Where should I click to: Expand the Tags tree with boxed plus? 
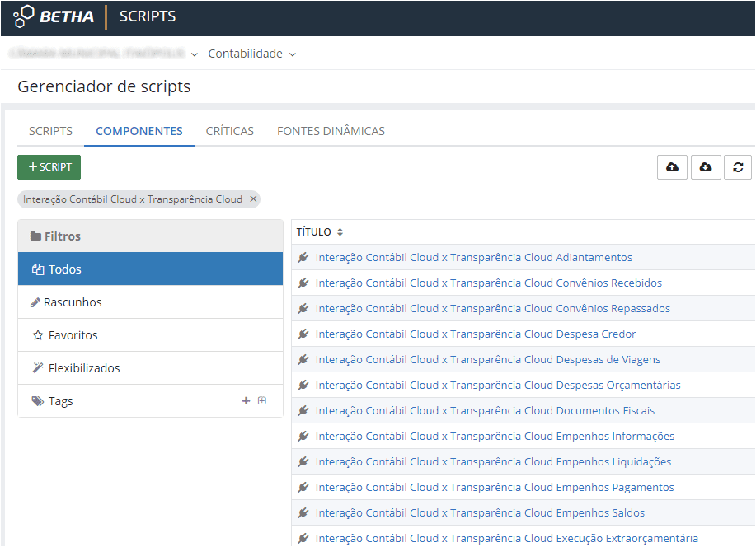[262, 401]
